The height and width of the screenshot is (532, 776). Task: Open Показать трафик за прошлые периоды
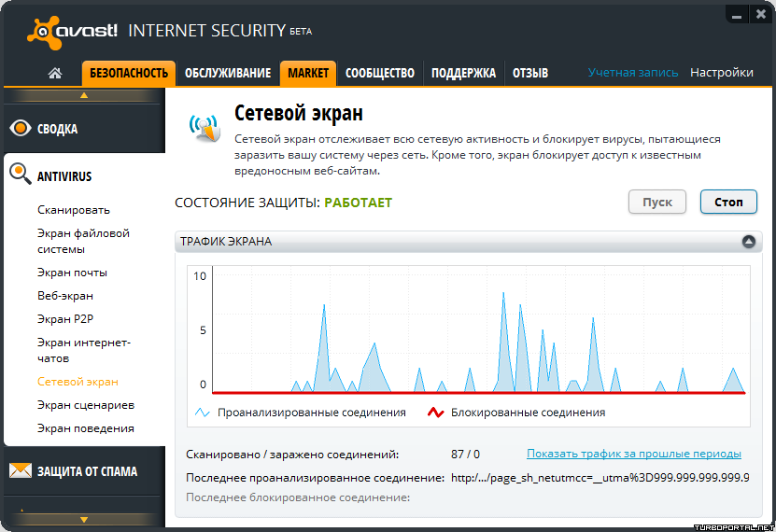pos(634,454)
